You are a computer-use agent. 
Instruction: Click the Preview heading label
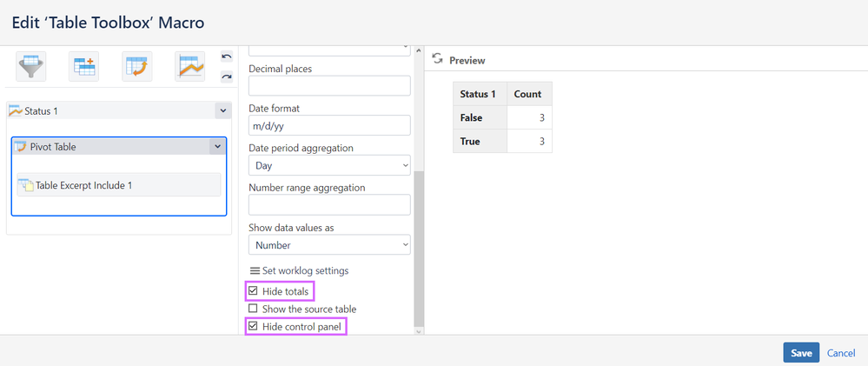tap(467, 60)
